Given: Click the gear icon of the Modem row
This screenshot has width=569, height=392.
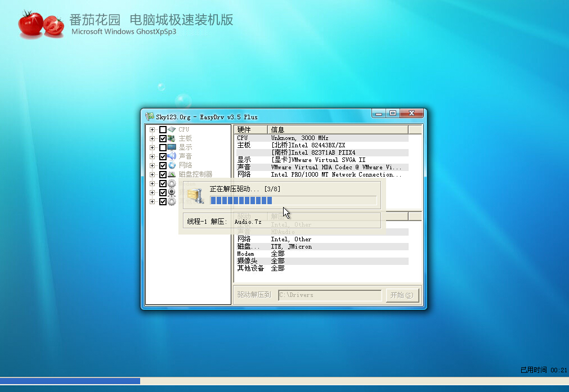Looking at the screenshot, I should coord(172,183).
